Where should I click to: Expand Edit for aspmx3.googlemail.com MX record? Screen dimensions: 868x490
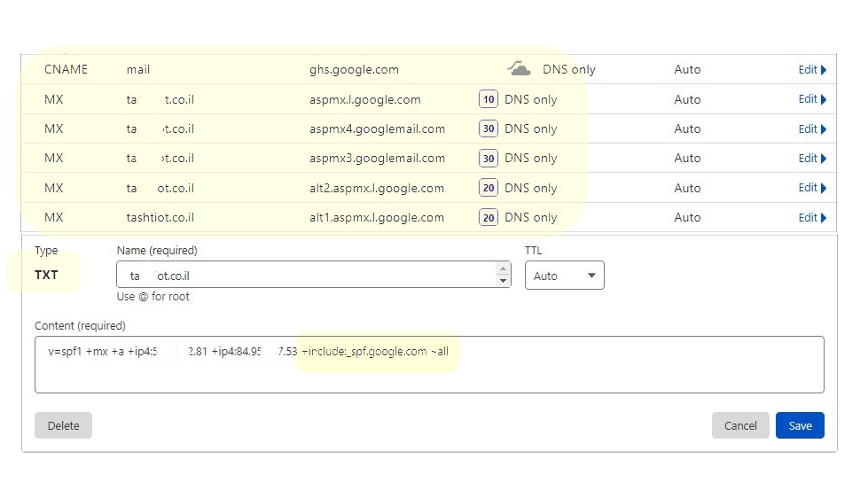812,159
